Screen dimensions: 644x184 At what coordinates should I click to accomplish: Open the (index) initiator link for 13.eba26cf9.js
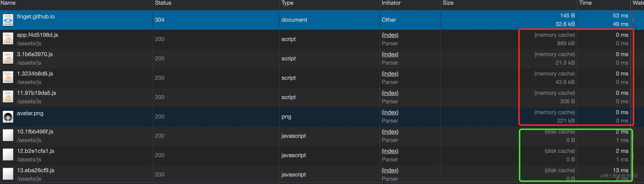[390, 170]
